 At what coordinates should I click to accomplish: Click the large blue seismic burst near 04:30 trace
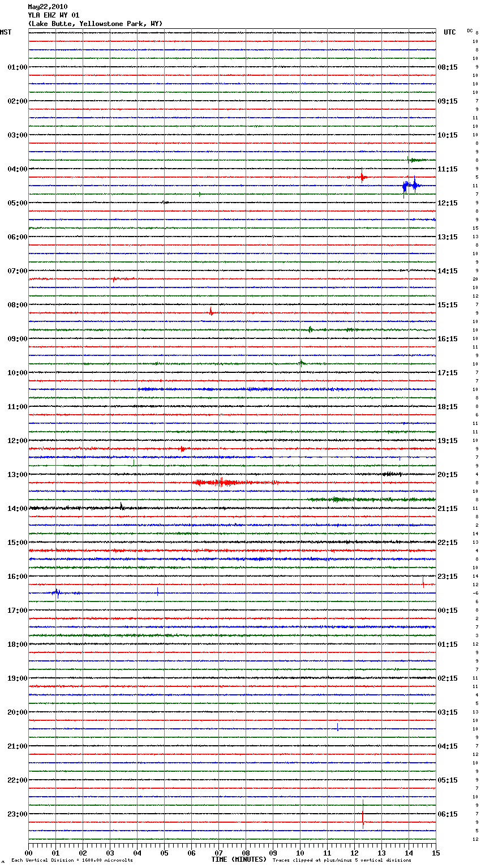tap(411, 186)
